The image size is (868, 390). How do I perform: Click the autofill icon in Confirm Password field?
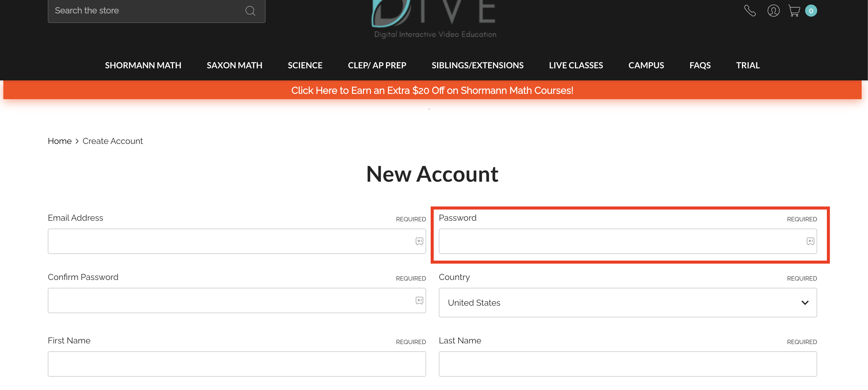tap(419, 301)
